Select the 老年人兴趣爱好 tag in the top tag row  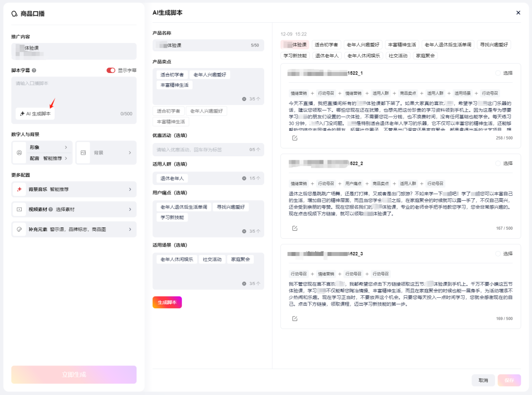pyautogui.click(x=363, y=44)
